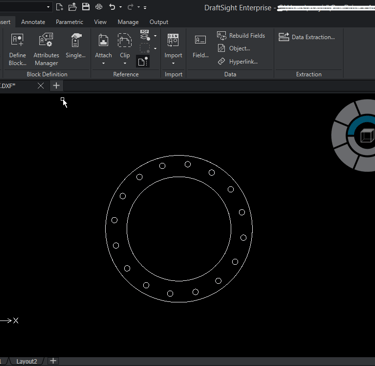Open the View ribbon tab
The height and width of the screenshot is (366, 375).
tap(100, 22)
